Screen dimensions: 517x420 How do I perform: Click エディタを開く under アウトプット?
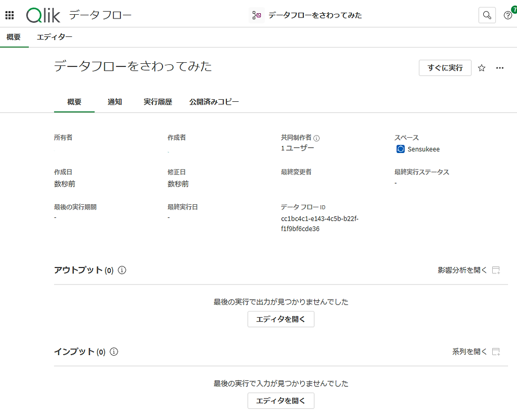281,319
